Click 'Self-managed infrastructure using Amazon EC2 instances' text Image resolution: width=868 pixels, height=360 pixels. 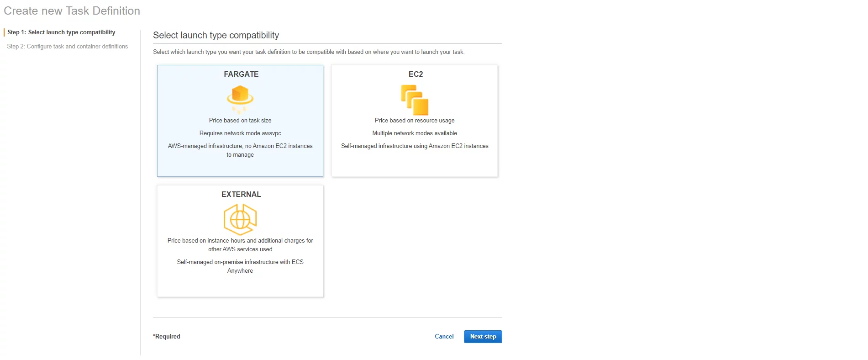(x=415, y=146)
